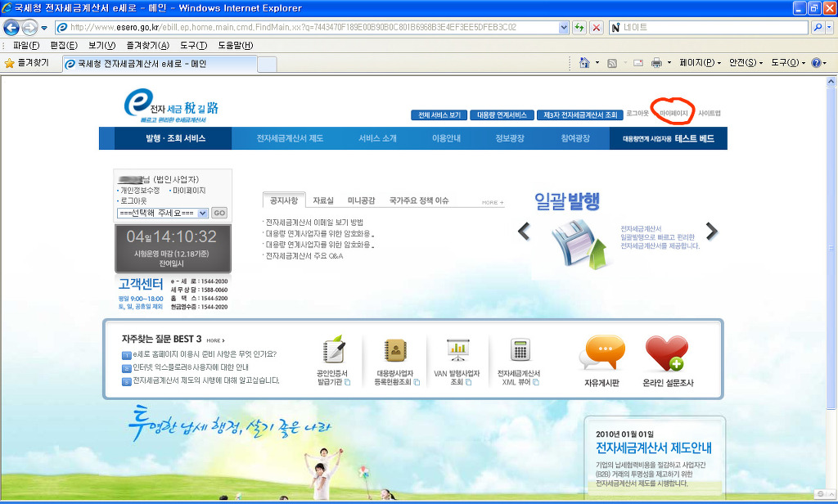Click the e세로 site logo
The width and height of the screenshot is (838, 504).
171,106
